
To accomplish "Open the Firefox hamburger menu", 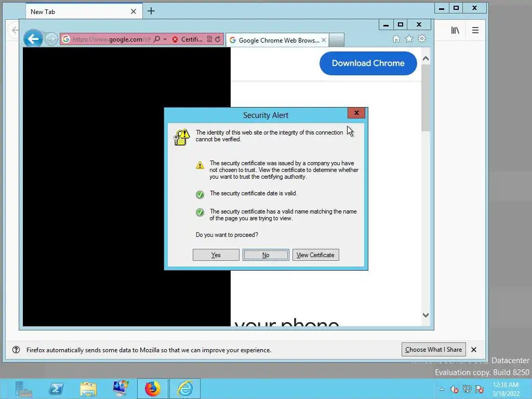I will [x=475, y=30].
